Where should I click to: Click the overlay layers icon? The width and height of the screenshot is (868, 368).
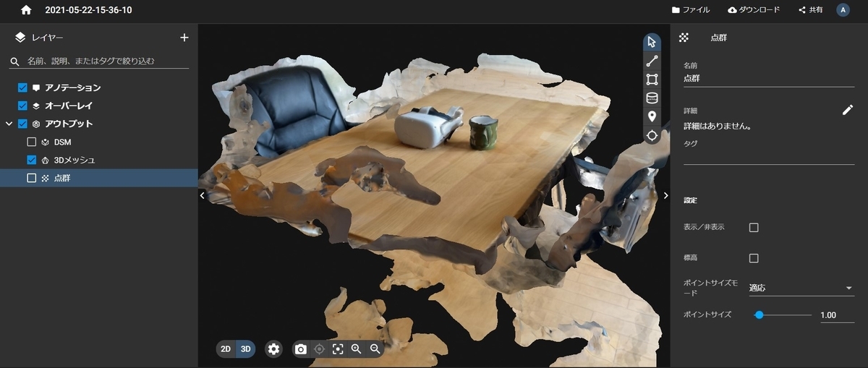(36, 106)
